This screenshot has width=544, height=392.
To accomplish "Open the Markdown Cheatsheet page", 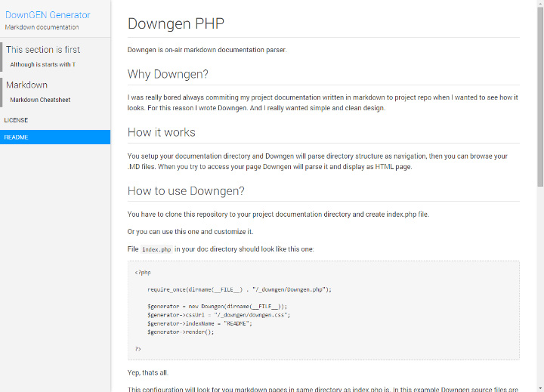I will click(40, 100).
